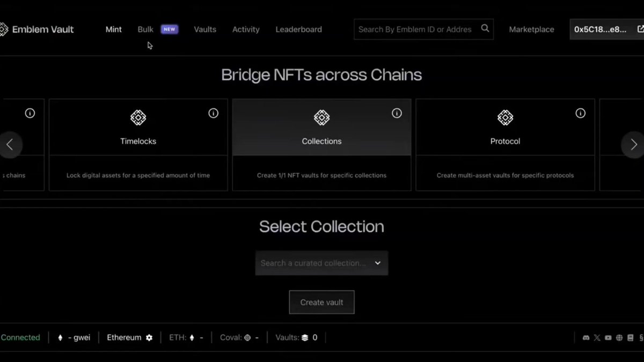The height and width of the screenshot is (362, 644).
Task: Click the NEW badge next to Bulk
Action: point(170,29)
